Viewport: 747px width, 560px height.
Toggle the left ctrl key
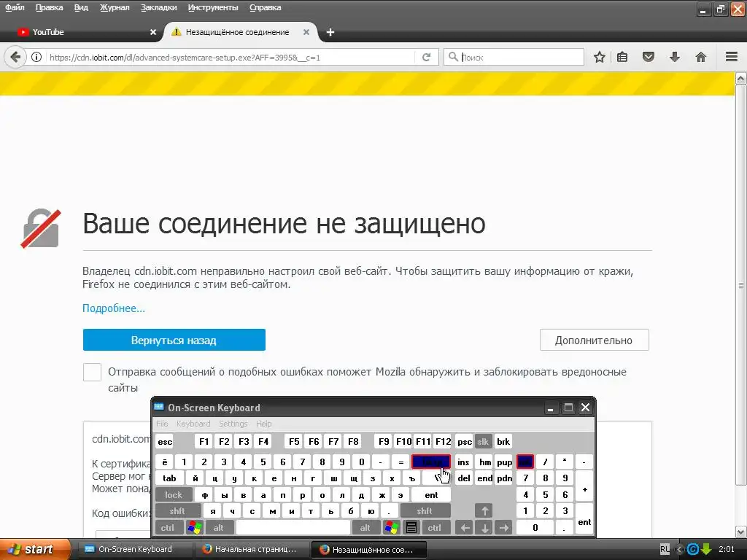(x=168, y=527)
